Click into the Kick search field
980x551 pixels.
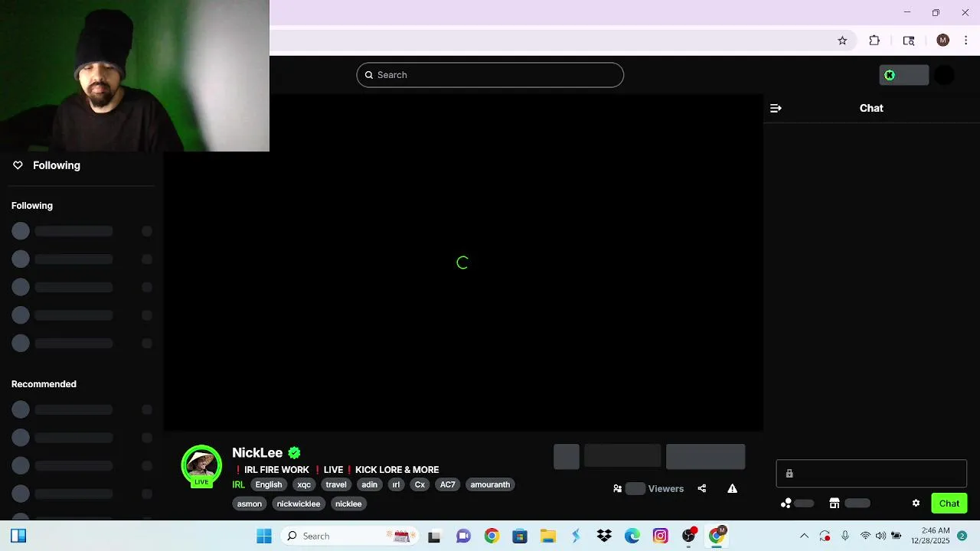pos(490,75)
